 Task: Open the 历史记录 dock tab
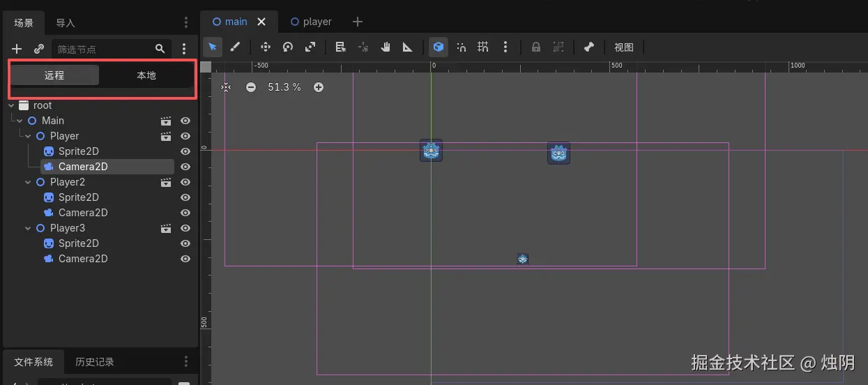click(x=95, y=362)
